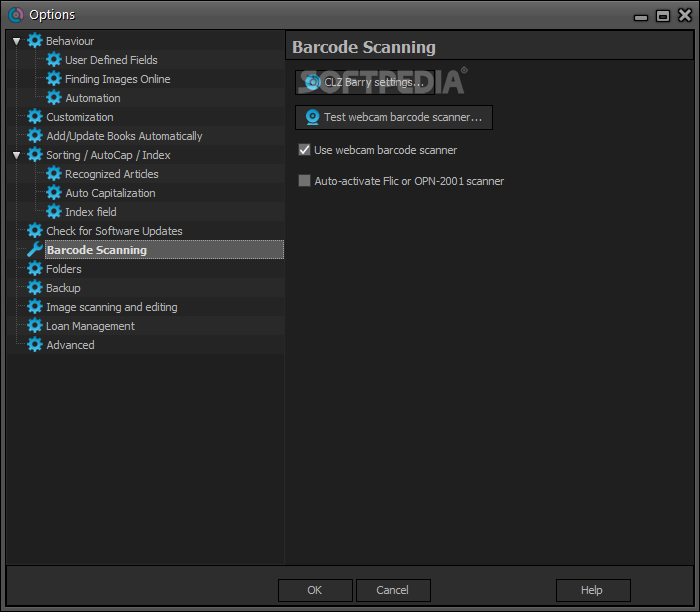Open the Folders options page
Image resolution: width=700 pixels, height=612 pixels.
click(x=64, y=269)
